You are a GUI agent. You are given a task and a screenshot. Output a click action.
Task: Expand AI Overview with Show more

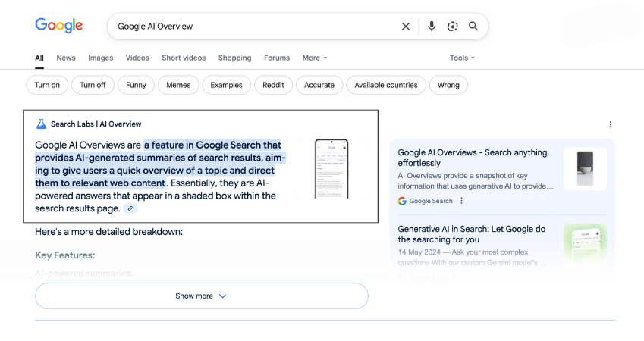point(202,296)
